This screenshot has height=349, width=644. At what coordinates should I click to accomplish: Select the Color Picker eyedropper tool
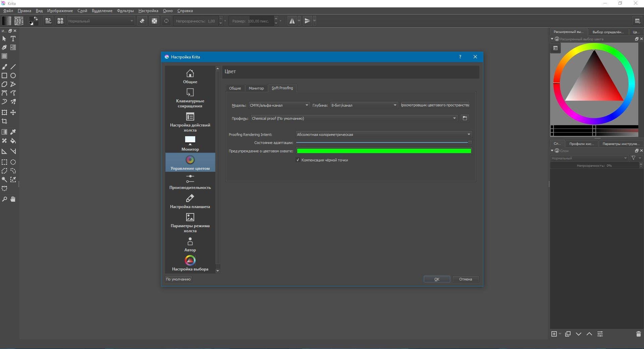pos(13,132)
